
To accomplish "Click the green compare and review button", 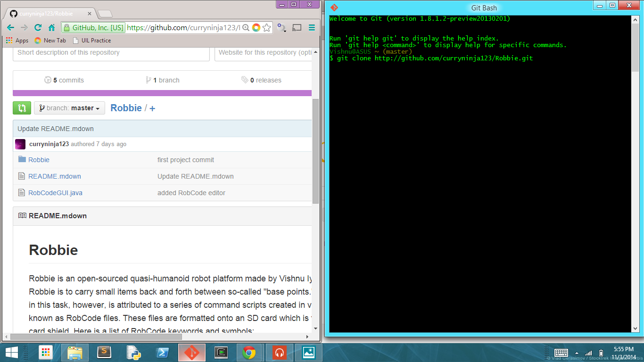I will [22, 108].
